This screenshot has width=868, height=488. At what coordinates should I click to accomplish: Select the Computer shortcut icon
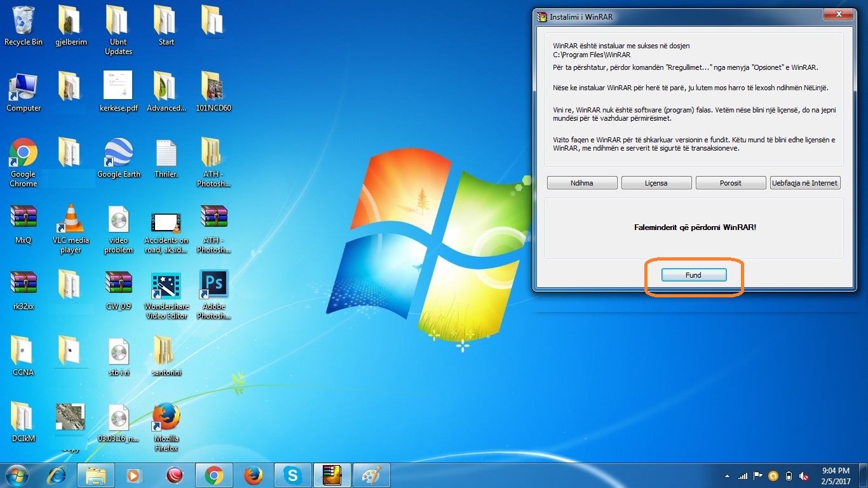pos(24,92)
